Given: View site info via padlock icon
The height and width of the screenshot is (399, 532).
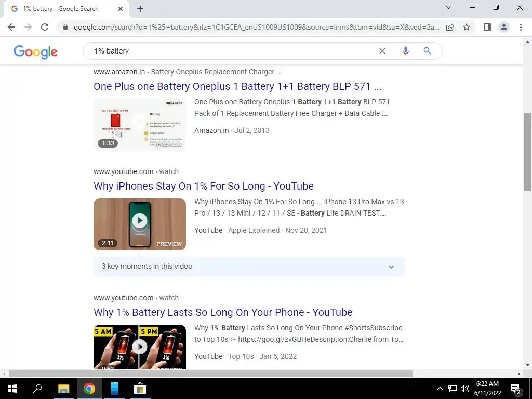Looking at the screenshot, I should point(65,27).
